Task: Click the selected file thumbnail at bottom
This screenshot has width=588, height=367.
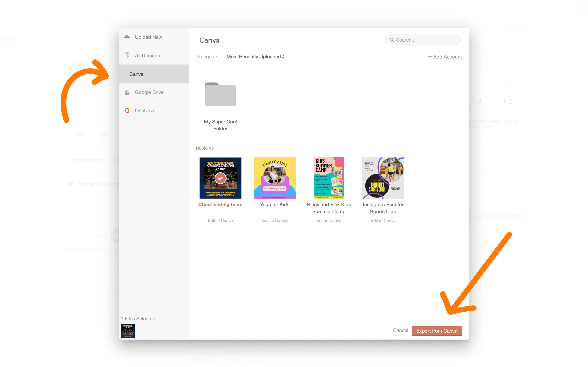Action: 128,331
